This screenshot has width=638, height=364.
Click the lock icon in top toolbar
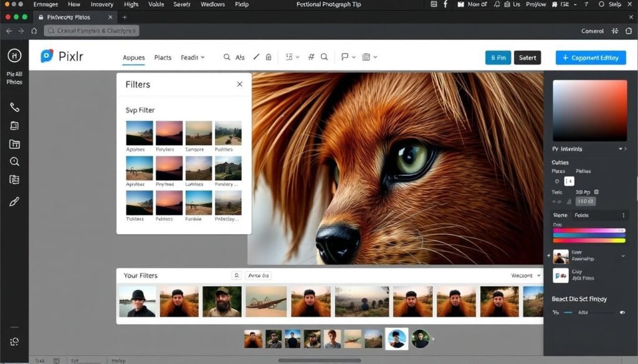(269, 57)
